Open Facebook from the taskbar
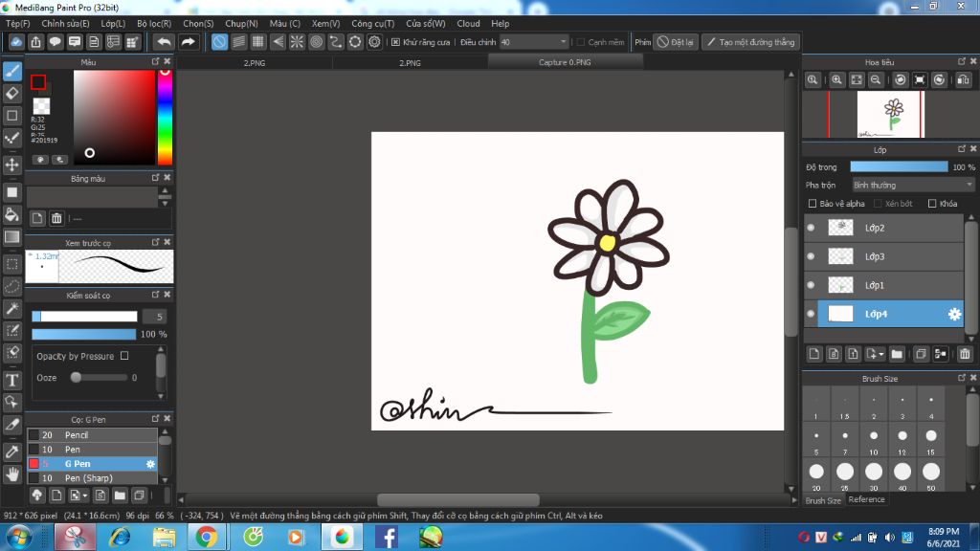This screenshot has width=980, height=551. coord(387,537)
